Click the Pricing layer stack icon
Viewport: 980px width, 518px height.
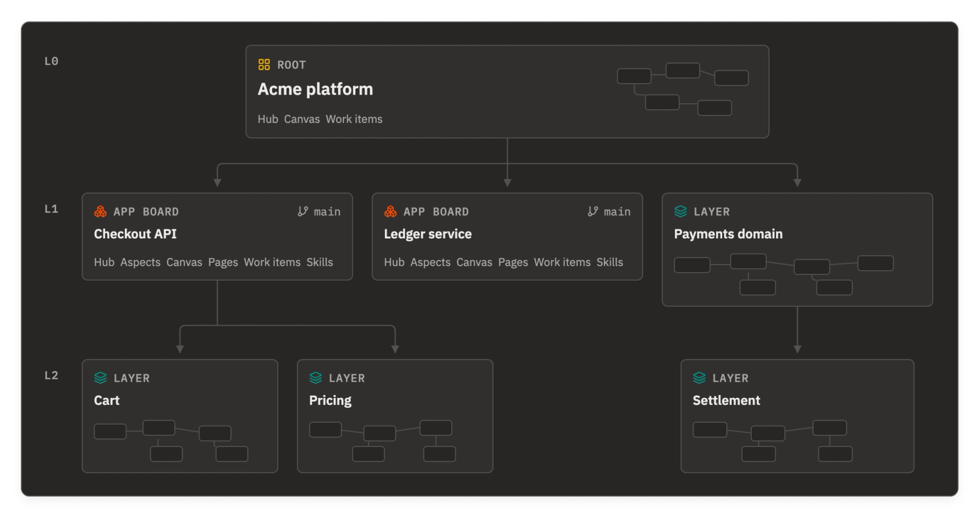[315, 378]
